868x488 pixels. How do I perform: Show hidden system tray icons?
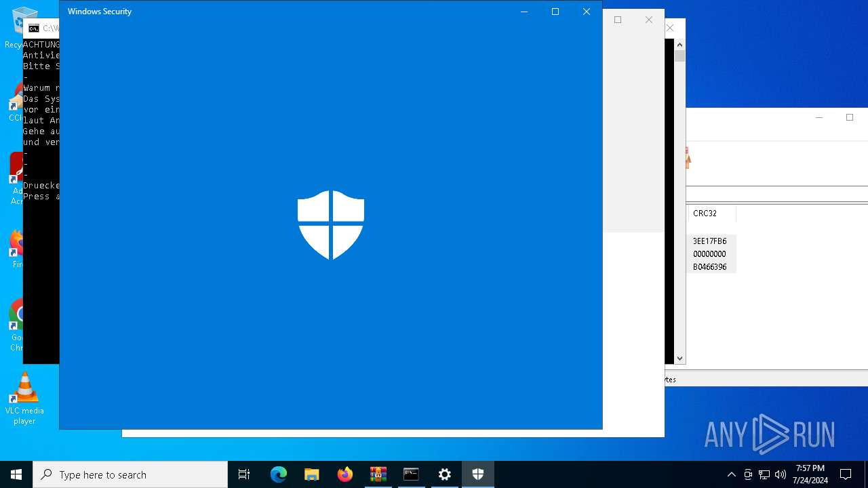[732, 474]
